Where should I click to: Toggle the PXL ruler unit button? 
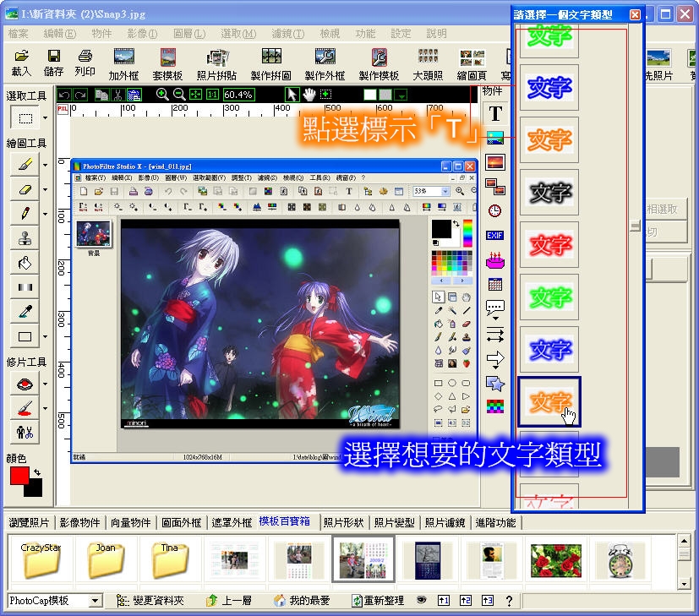(x=63, y=109)
